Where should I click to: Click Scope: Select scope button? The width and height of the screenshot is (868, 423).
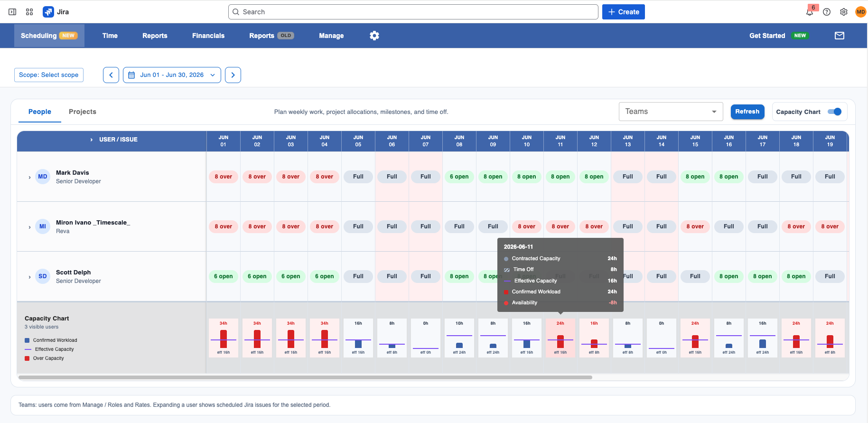pos(49,75)
